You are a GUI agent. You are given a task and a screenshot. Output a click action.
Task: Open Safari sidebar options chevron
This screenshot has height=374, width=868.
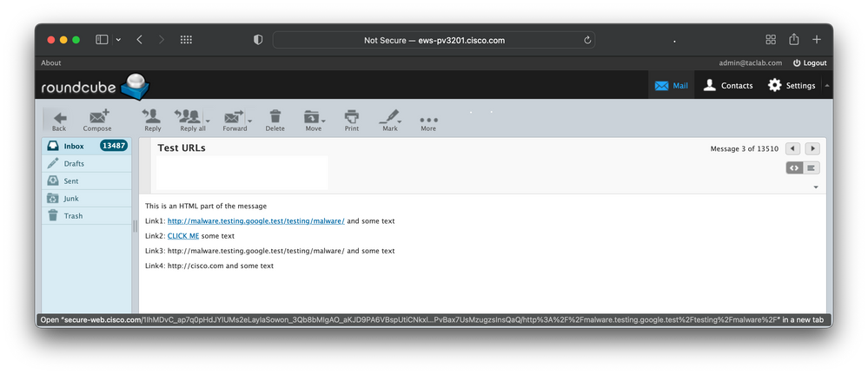pos(118,40)
